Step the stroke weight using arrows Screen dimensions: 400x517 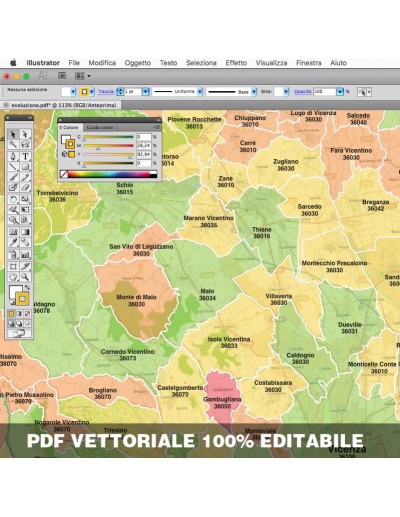pyautogui.click(x=120, y=92)
